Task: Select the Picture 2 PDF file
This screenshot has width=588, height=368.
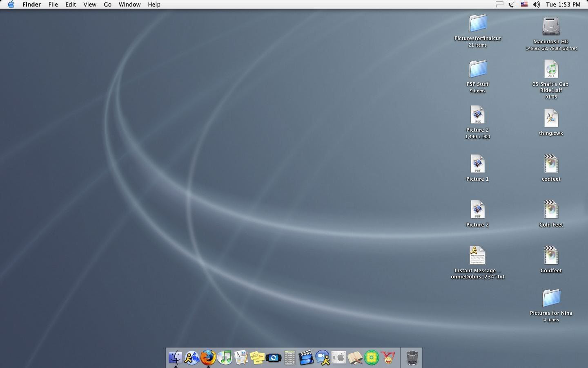Action: (478, 210)
